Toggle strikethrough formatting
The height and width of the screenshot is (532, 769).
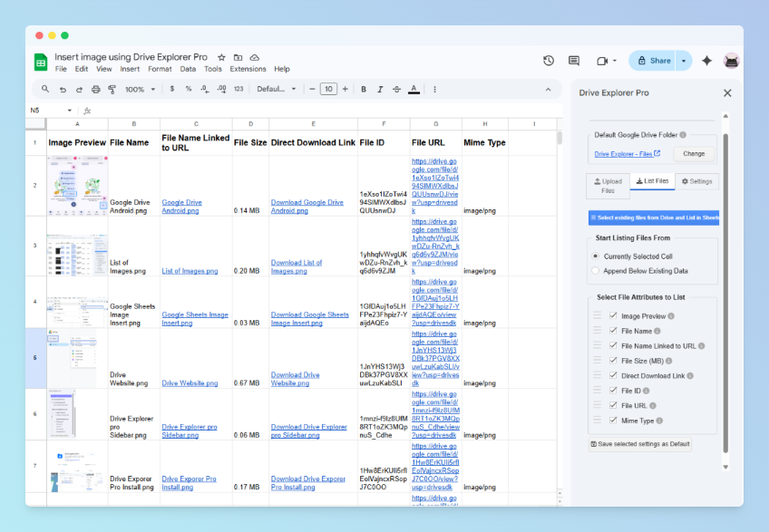click(396, 90)
